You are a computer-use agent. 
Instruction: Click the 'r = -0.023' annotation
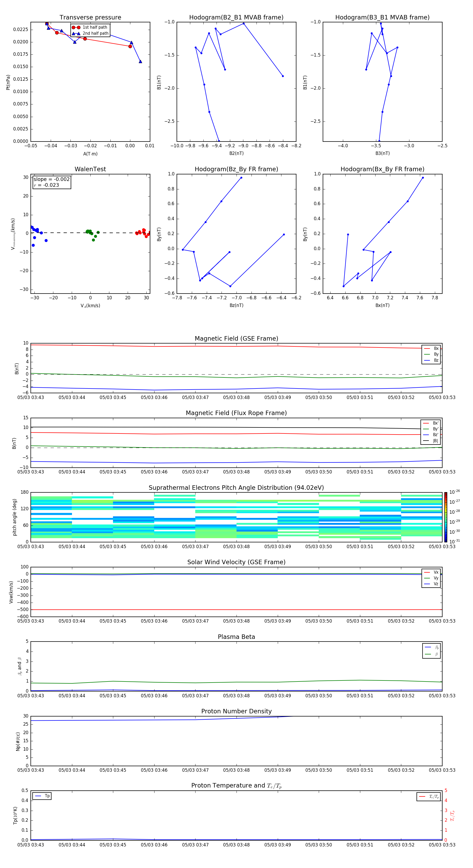click(47, 185)
